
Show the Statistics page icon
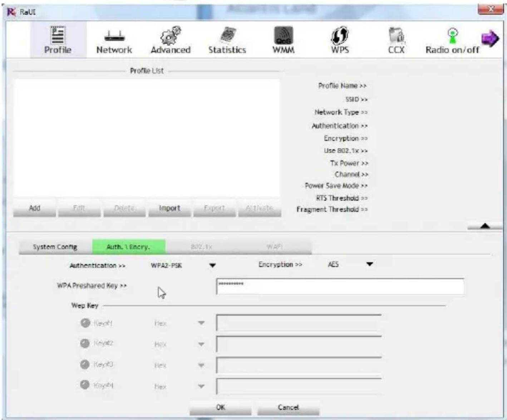tap(227, 35)
